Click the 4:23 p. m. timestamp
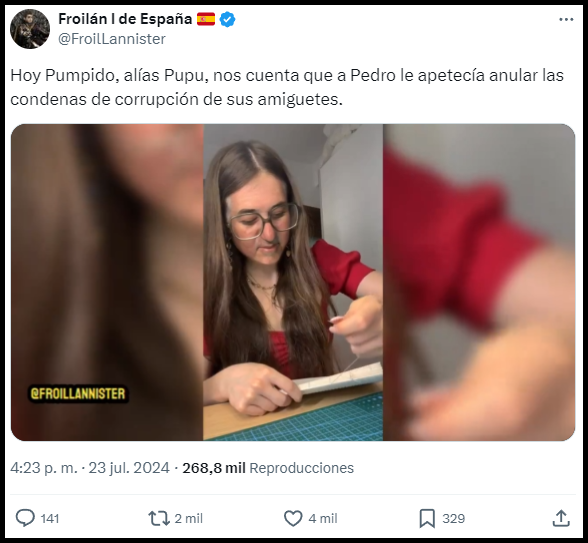 pyautogui.click(x=44, y=468)
